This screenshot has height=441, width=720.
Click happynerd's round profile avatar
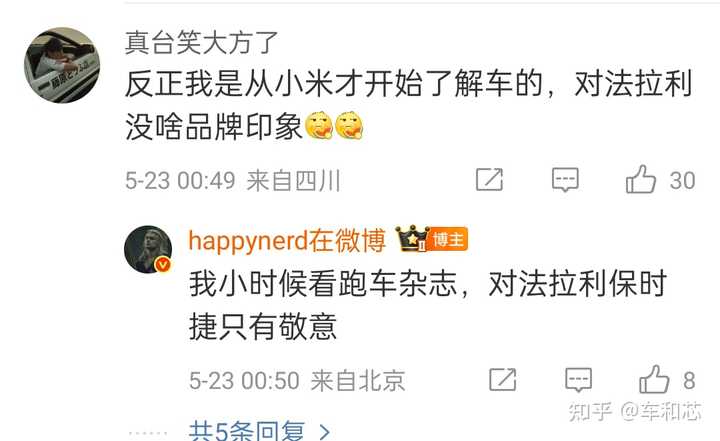click(148, 249)
